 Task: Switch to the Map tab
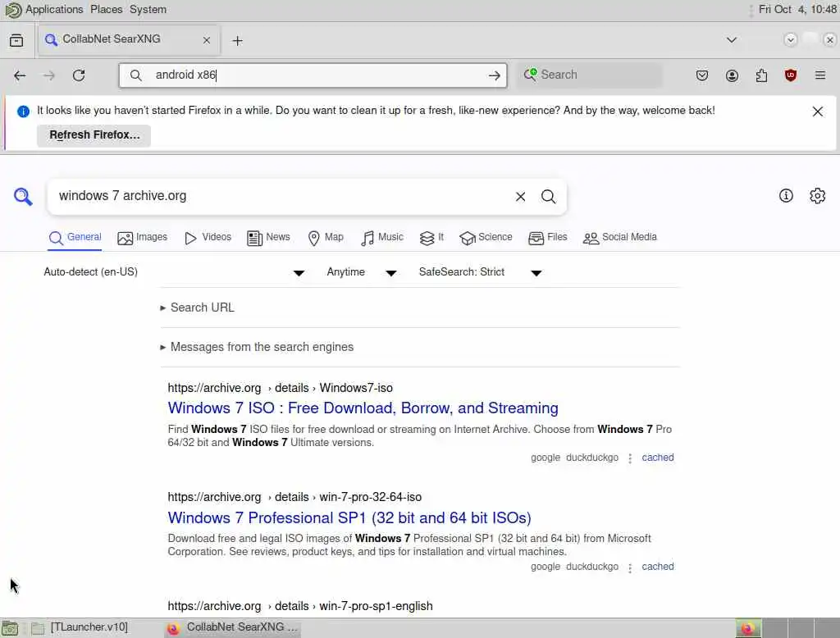click(326, 237)
